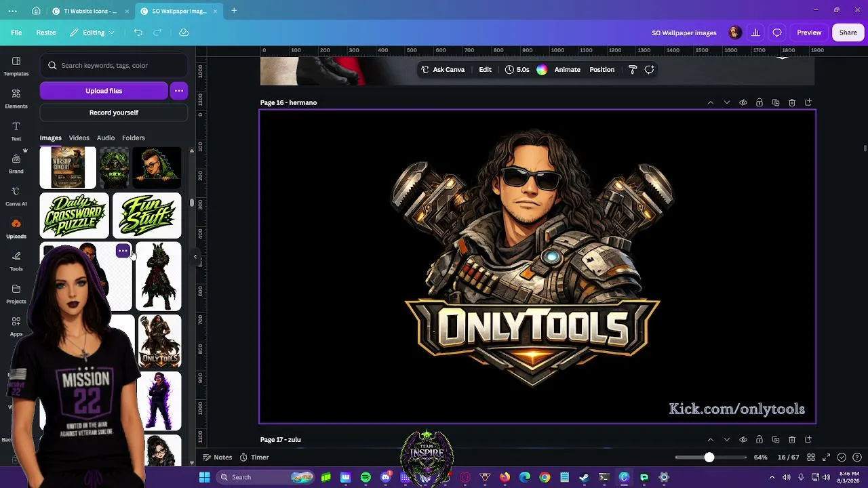Open the Elements panel
The width and height of the screenshot is (868, 488).
[16, 98]
